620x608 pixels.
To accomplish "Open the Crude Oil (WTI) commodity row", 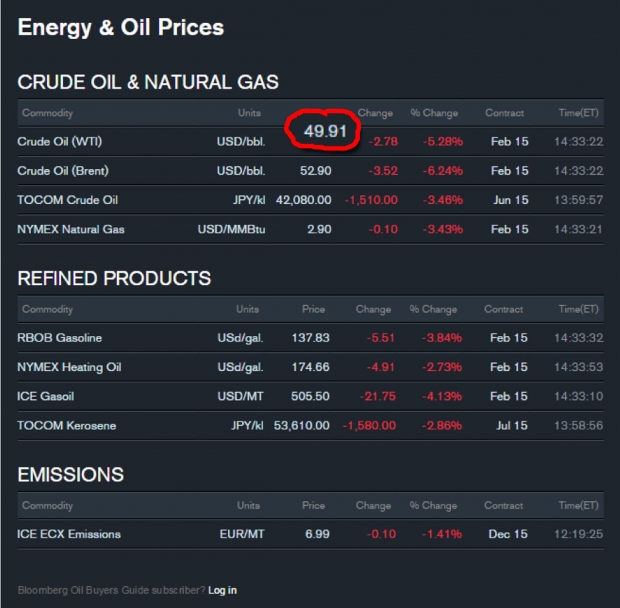I will (x=60, y=142).
